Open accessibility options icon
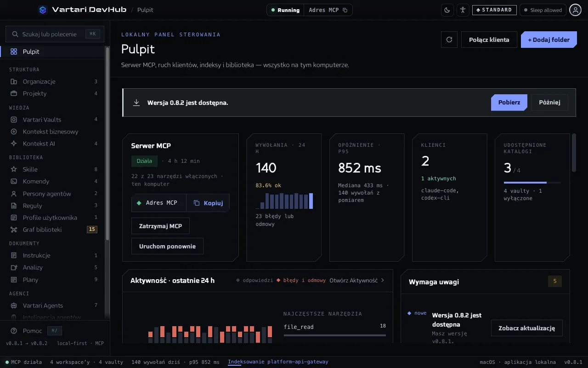Image resolution: width=588 pixels, height=368 pixels. pos(463,10)
